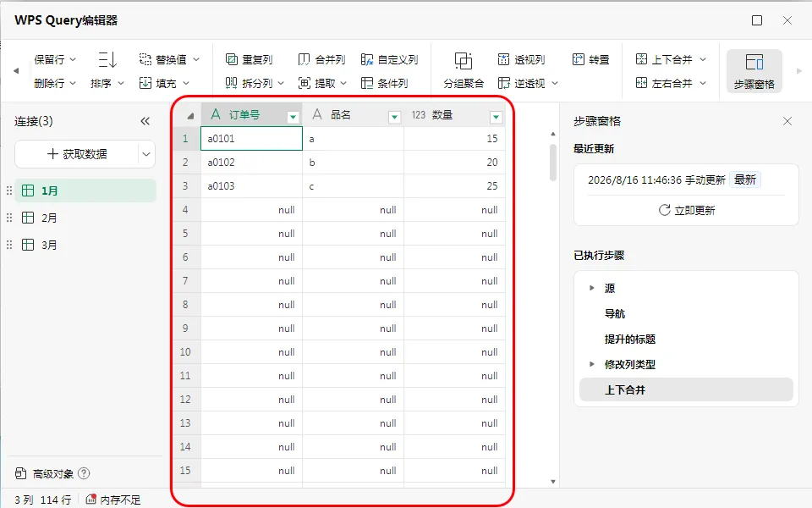
Task: Click the 内存不足 status warning
Action: pyautogui.click(x=112, y=500)
